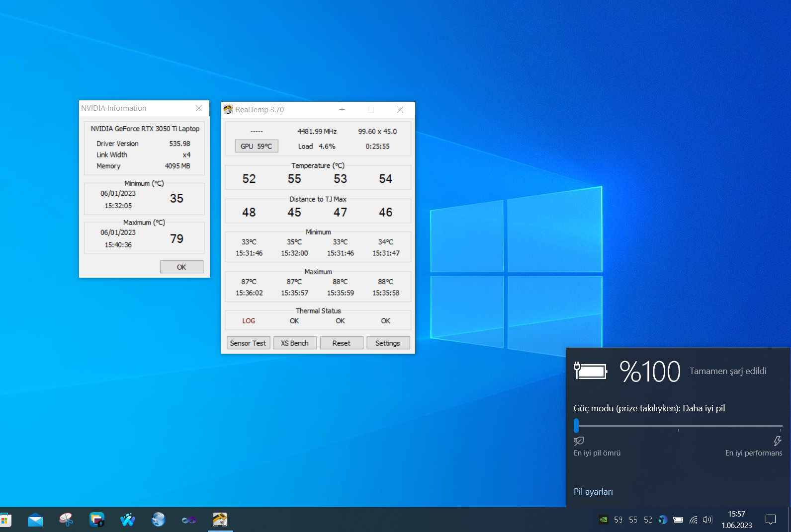Select the RealTemp icon on the taskbar

tap(220, 520)
